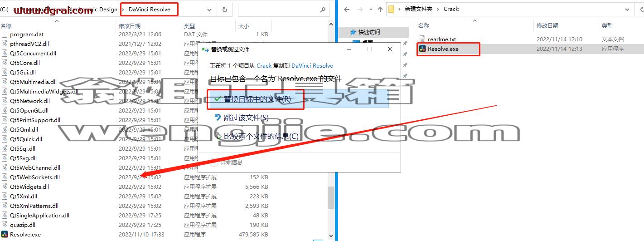Sort Crack window by 类型 column
The width and height of the screenshot is (644, 241).
coord(607,26)
